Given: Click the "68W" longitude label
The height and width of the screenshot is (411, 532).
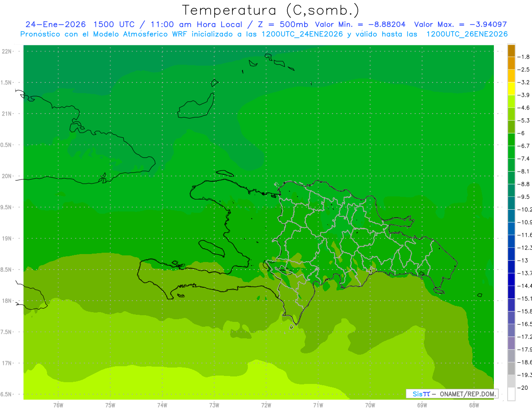Looking at the screenshot, I should pyautogui.click(x=474, y=405).
